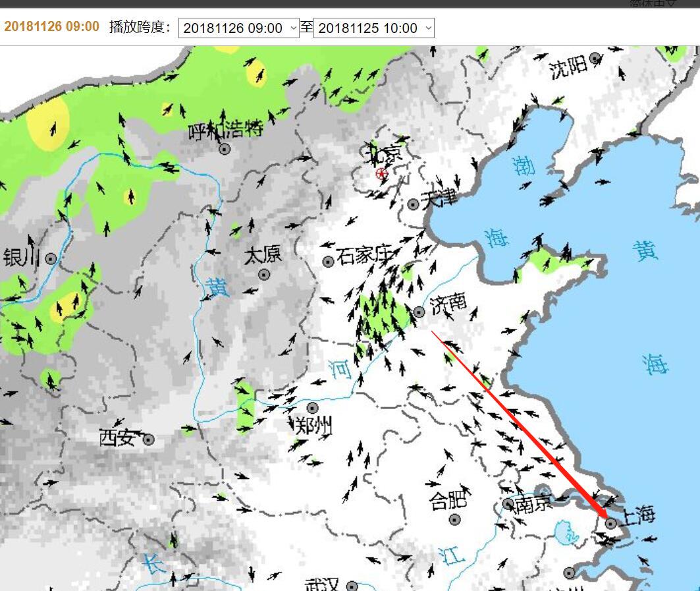Pick the 西安 city dot marker

tap(149, 439)
